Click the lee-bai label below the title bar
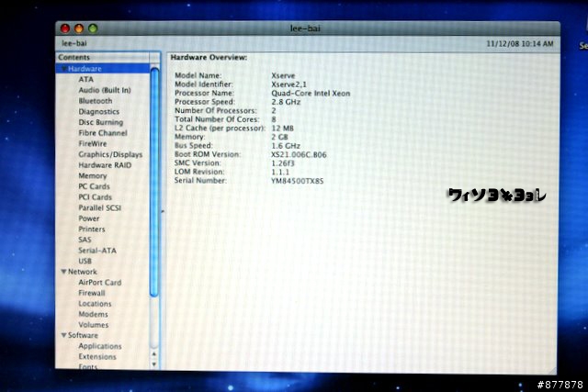 (74, 43)
